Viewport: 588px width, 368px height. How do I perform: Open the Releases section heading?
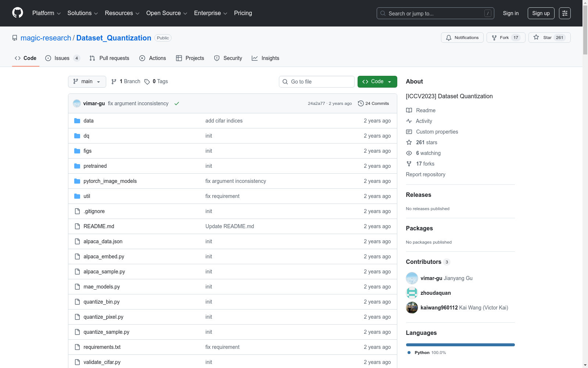419,195
